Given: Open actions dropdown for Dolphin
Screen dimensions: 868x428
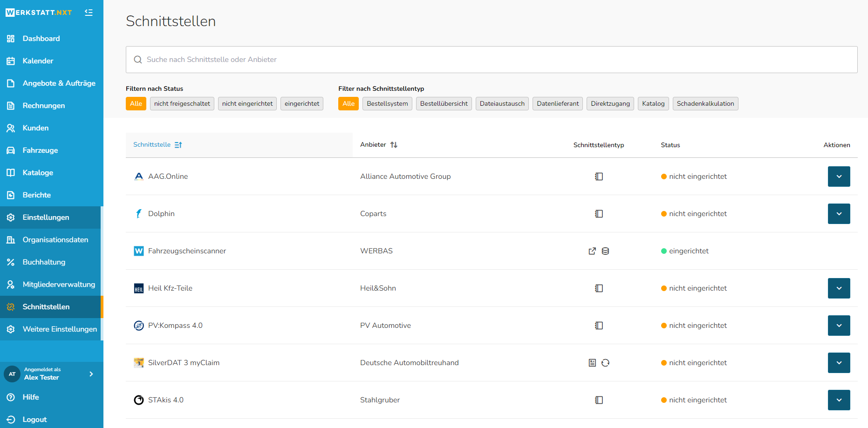Looking at the screenshot, I should pyautogui.click(x=839, y=214).
